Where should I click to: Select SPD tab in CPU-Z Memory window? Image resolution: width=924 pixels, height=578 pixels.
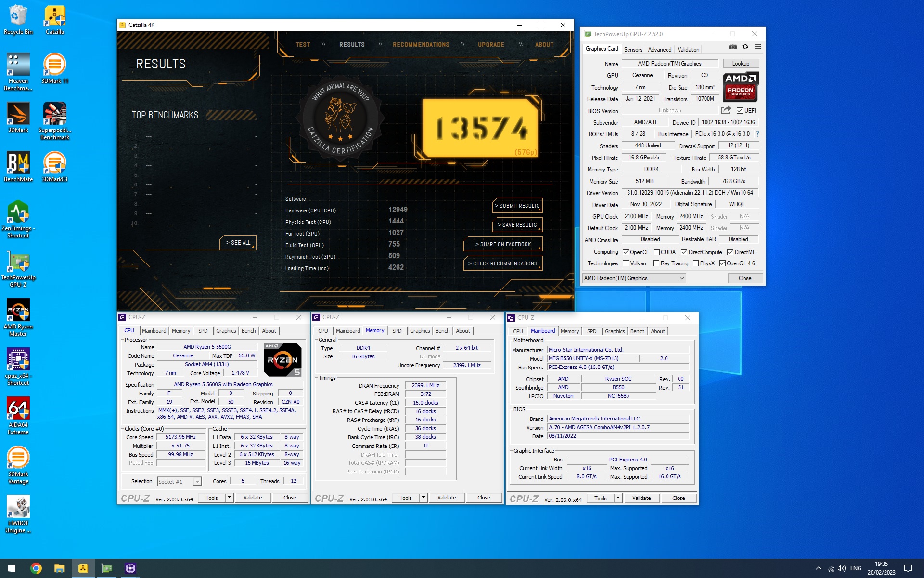pyautogui.click(x=397, y=331)
